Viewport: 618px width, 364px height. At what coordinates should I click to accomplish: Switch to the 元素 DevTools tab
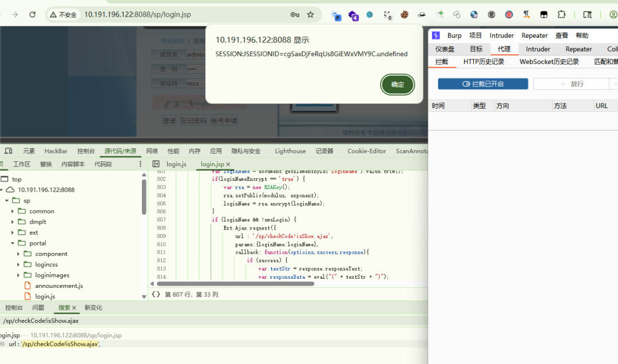pyautogui.click(x=29, y=151)
